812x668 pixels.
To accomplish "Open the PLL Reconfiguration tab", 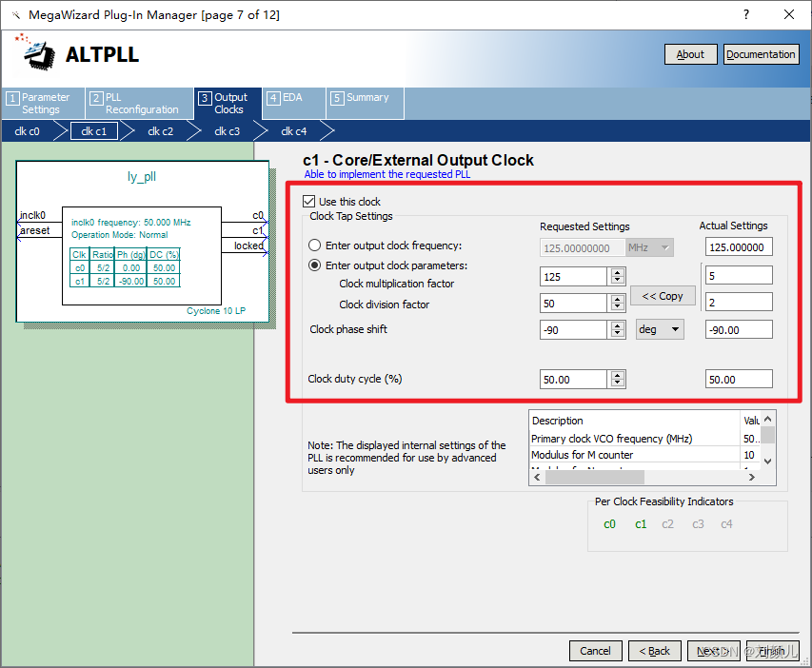I will click(139, 103).
